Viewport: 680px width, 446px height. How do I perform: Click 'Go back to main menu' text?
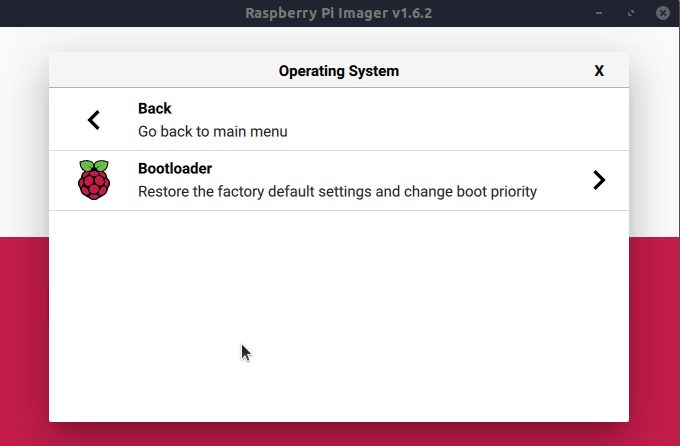212,131
